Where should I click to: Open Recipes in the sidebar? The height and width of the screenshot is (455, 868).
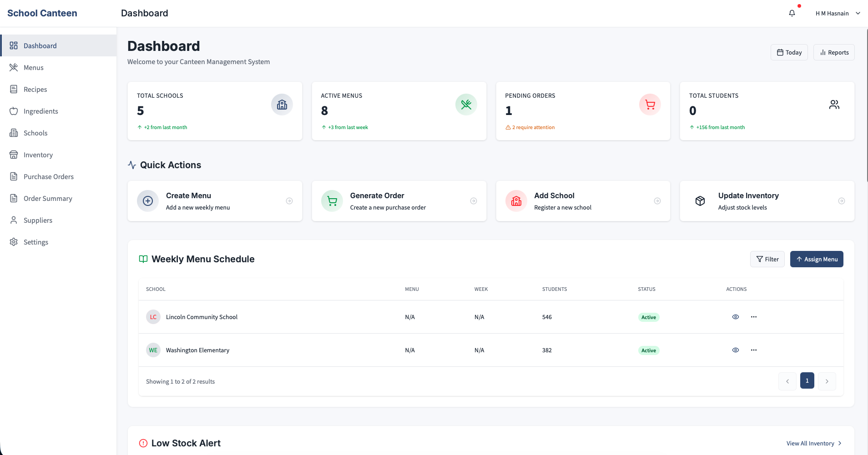tap(58, 89)
